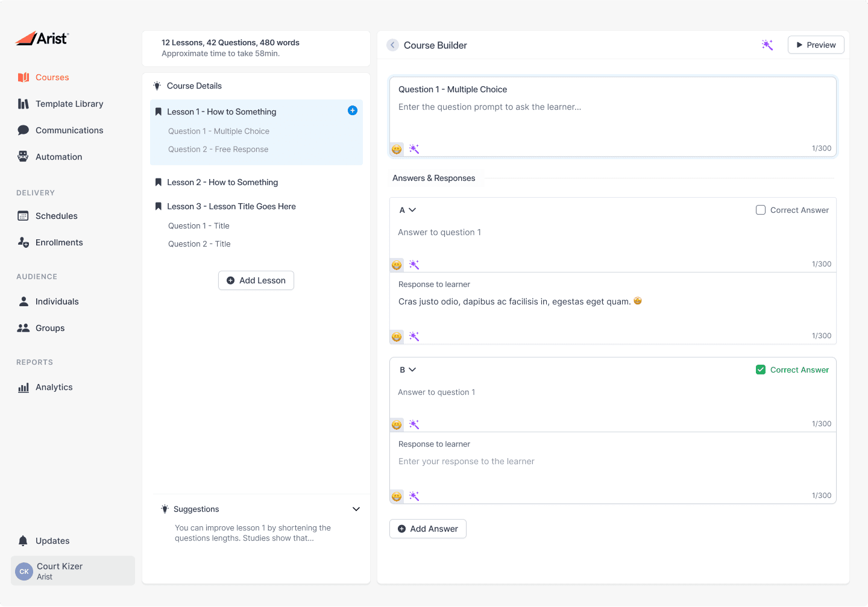868x607 pixels.
Task: Open the Answer B letter dropdown
Action: (408, 370)
